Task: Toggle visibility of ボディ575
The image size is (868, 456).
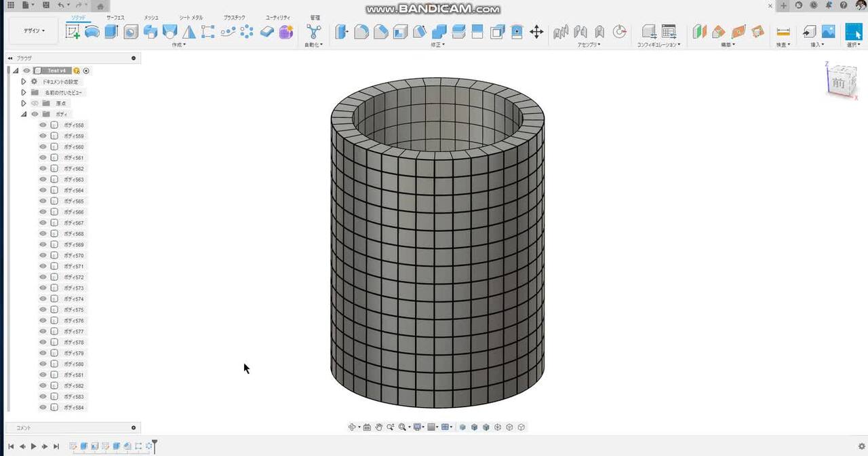Action: tap(43, 309)
